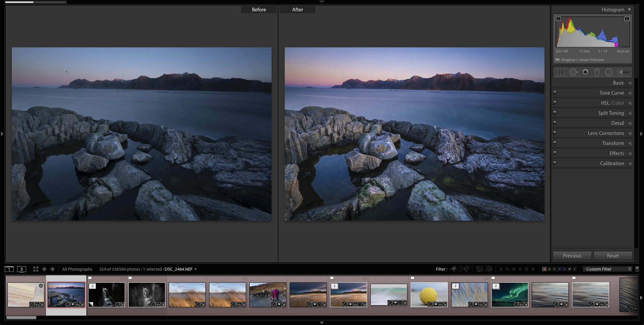Open the HSL tab in panel header
Viewport: 644px width, 325px height.
click(605, 103)
